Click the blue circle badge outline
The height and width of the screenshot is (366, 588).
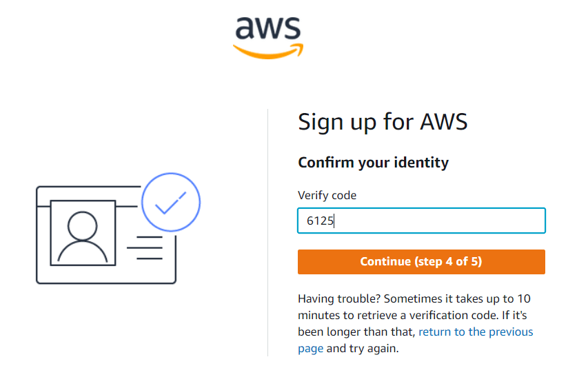(x=171, y=202)
